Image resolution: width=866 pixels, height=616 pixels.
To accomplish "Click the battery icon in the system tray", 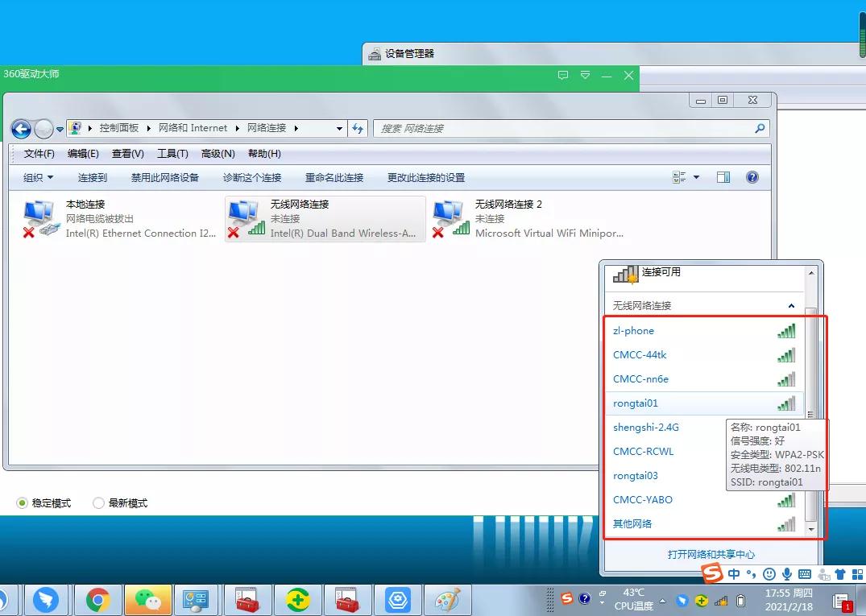I will (742, 600).
